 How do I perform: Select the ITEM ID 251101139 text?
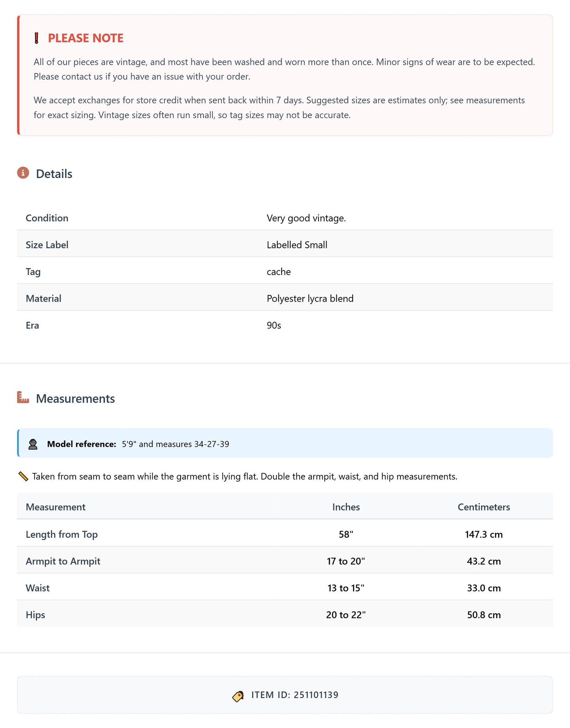[x=295, y=695]
